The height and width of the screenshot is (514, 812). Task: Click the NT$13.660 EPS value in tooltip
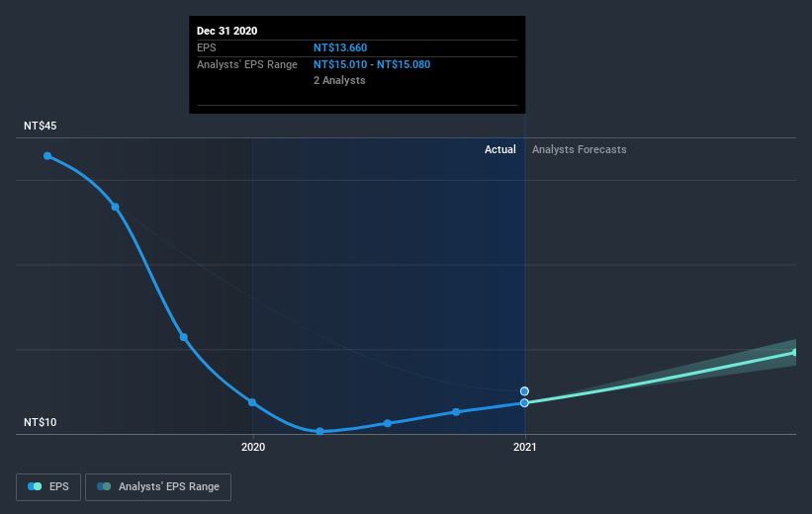pyautogui.click(x=340, y=47)
